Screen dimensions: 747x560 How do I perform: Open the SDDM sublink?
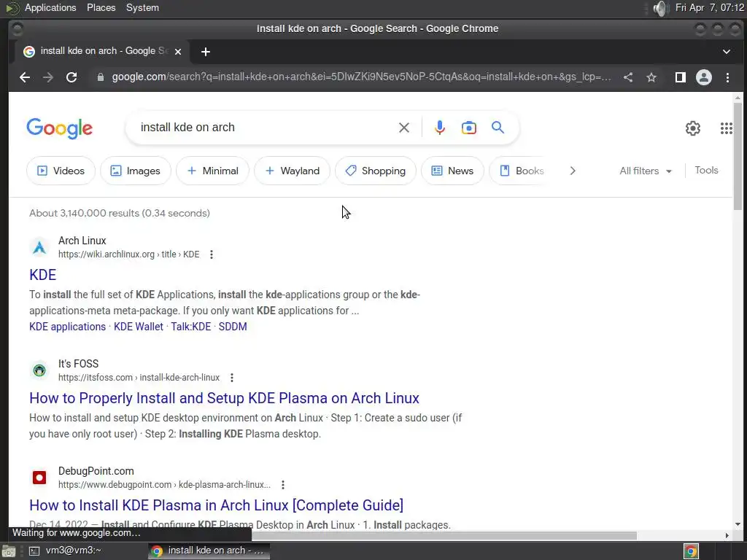pyautogui.click(x=233, y=327)
